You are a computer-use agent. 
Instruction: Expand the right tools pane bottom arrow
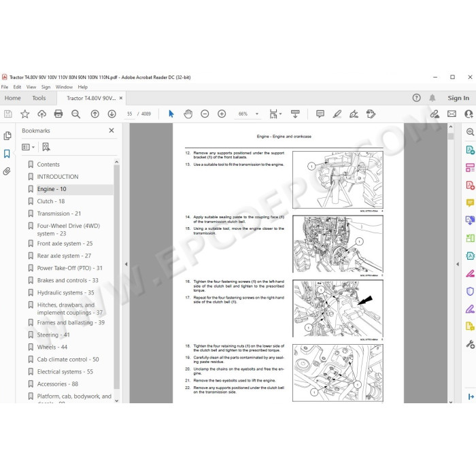click(x=471, y=396)
